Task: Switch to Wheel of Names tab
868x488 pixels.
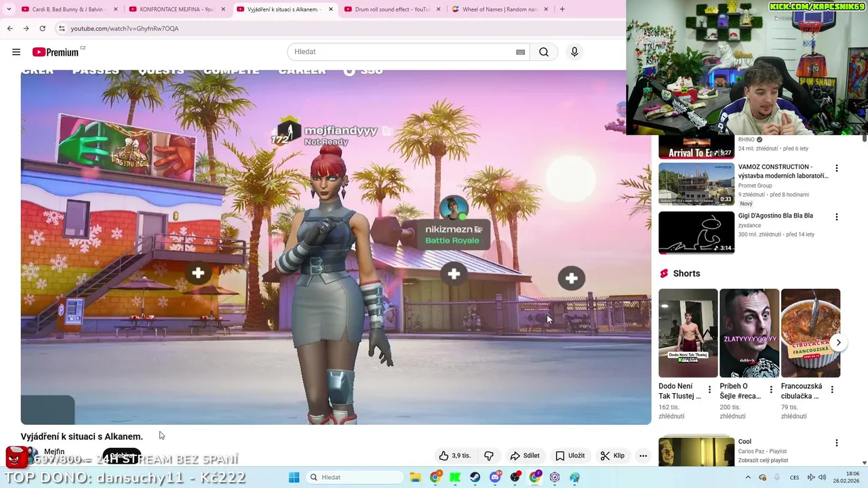Action: pos(499,9)
